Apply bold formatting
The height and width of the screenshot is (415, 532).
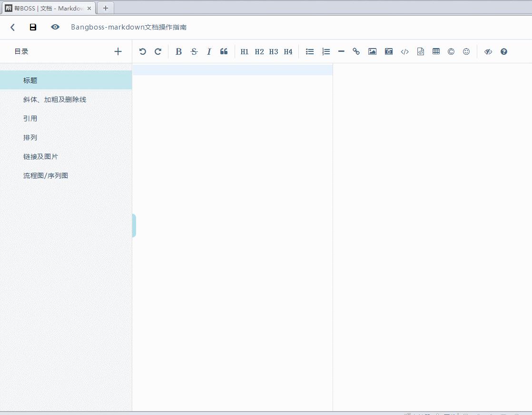click(178, 51)
